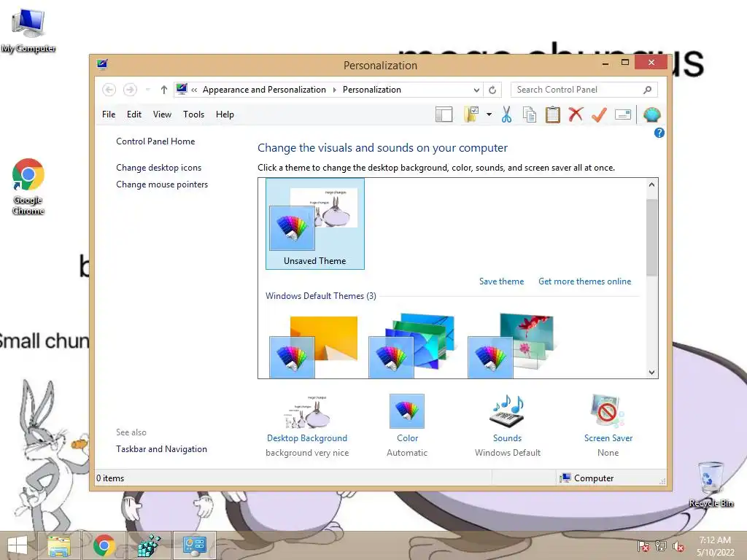
Task: Open recent locations dropdown arrow
Action: tap(147, 90)
